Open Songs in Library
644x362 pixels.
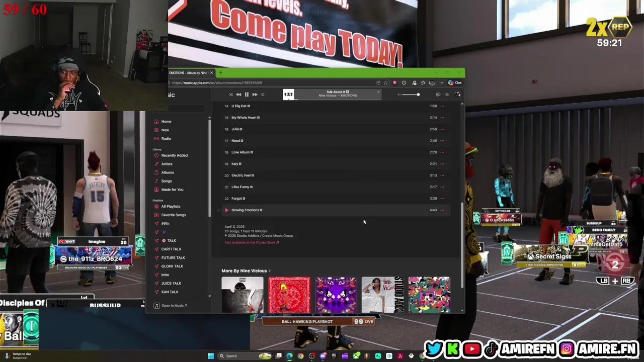[167, 181]
